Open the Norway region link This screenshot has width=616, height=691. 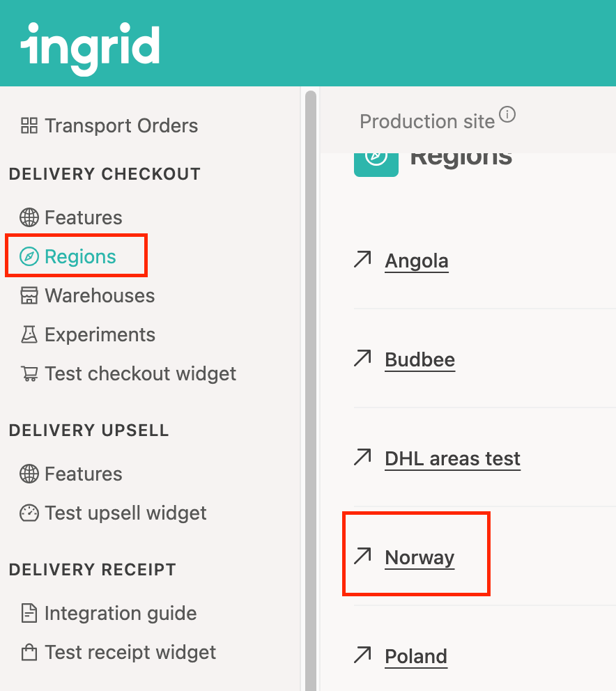[419, 558]
